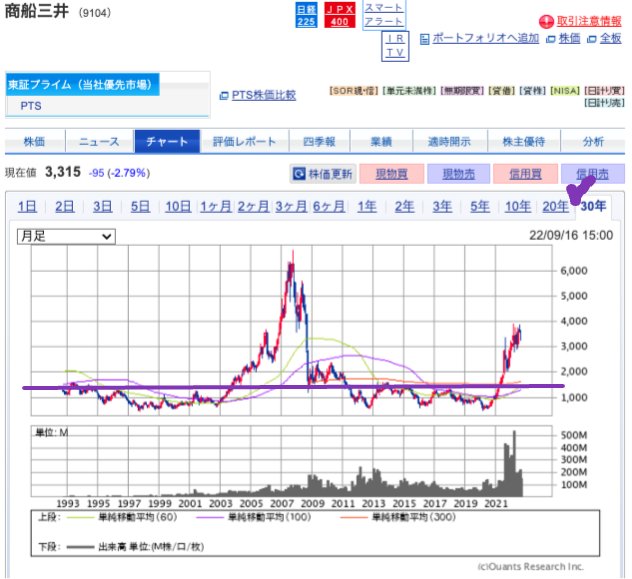Switch to the 株価 tab
This screenshot has width=632, height=579.
pyautogui.click(x=35, y=141)
